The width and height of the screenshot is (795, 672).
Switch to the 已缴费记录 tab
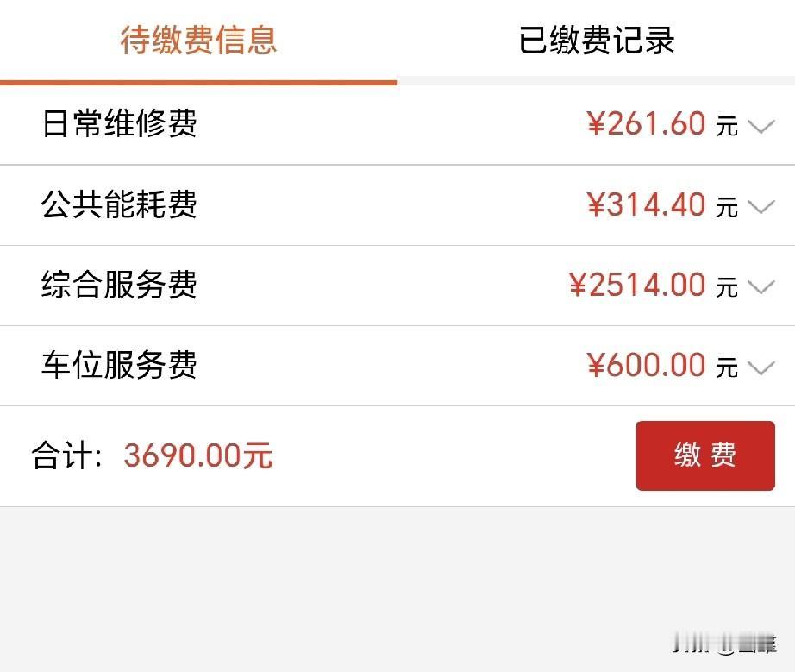click(x=598, y=40)
